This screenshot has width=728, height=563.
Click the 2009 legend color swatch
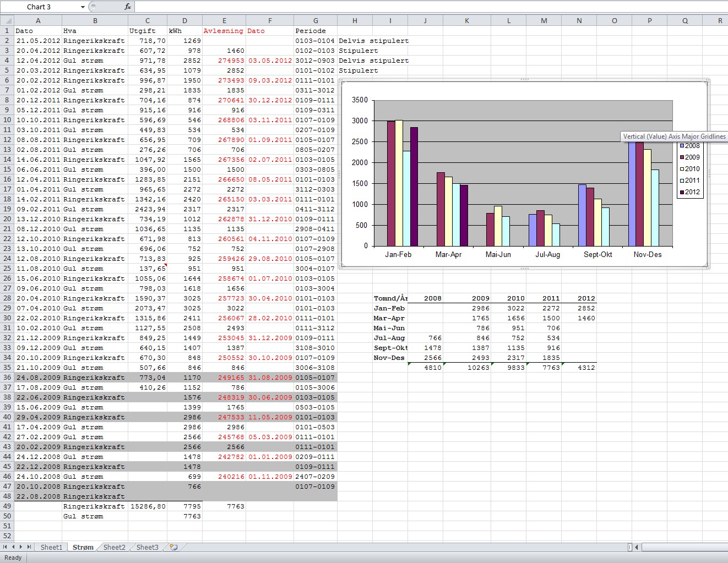[682, 157]
